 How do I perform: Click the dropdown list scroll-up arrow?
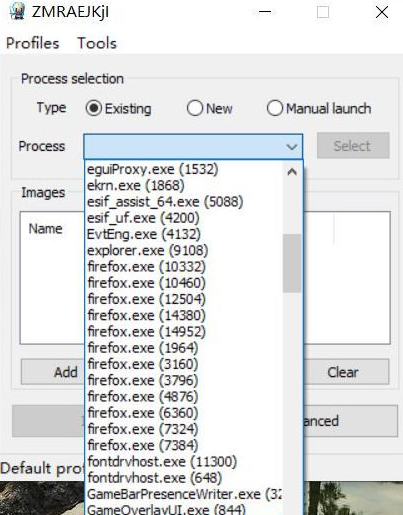292,172
